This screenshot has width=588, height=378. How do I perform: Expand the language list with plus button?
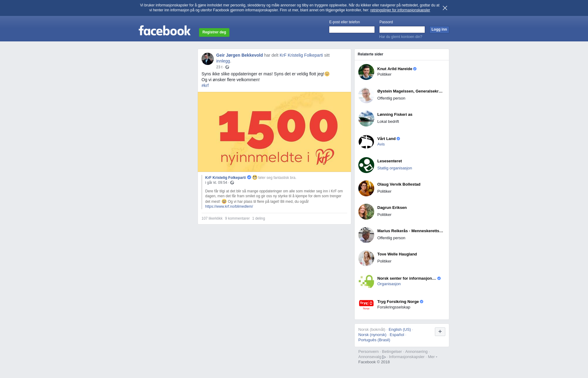440,331
